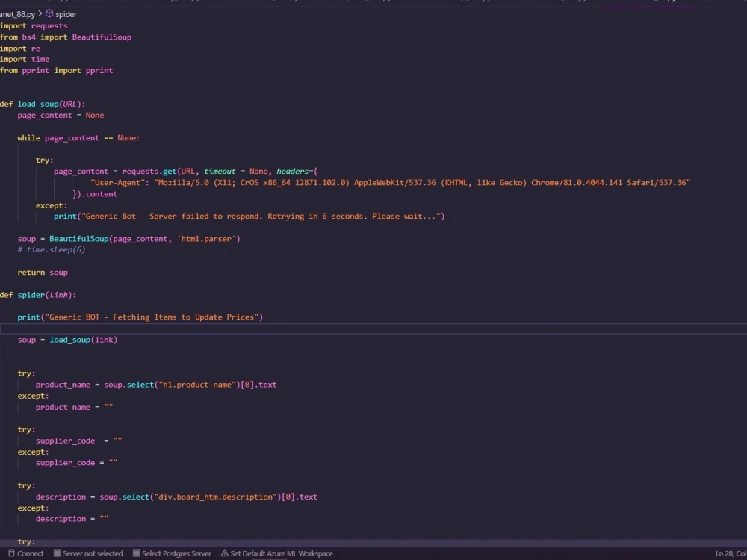The height and width of the screenshot is (560, 747).
Task: Click the 'soup = load_soup(link)' line
Action: point(67,340)
